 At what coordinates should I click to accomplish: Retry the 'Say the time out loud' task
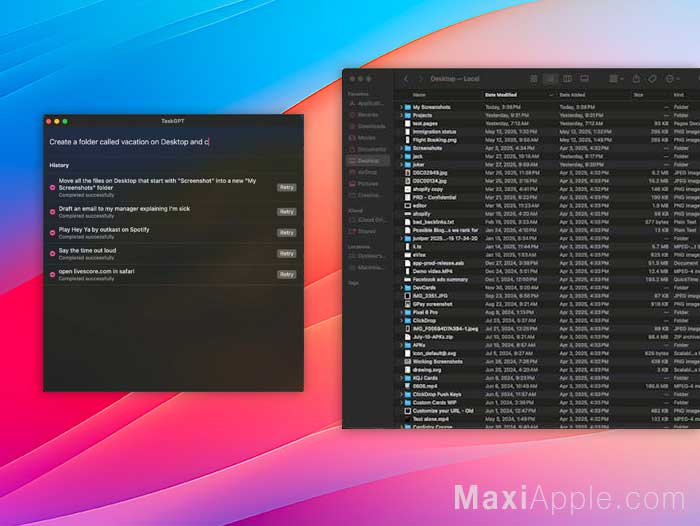pyautogui.click(x=286, y=254)
